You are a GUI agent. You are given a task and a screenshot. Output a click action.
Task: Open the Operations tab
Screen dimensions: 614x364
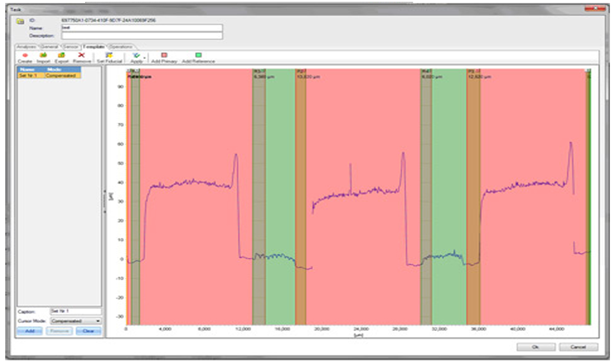pos(121,47)
